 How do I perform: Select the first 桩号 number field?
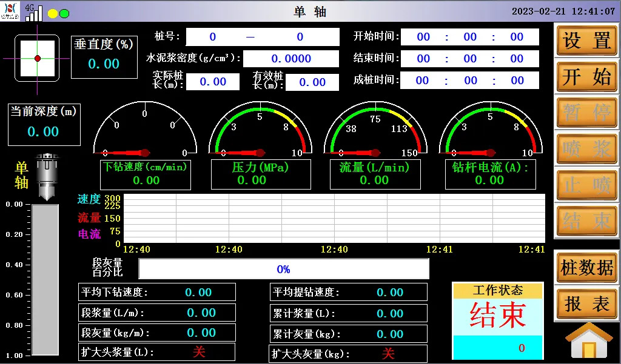[213, 37]
